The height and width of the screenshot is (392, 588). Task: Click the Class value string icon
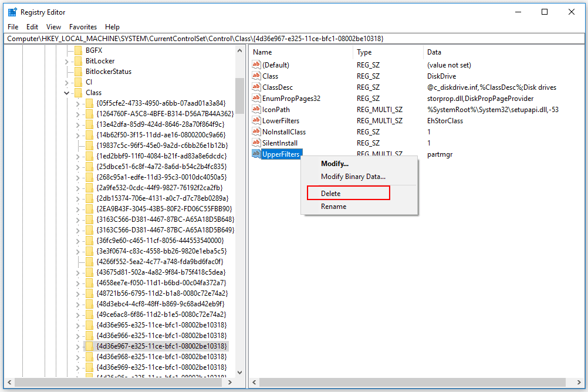pos(256,76)
